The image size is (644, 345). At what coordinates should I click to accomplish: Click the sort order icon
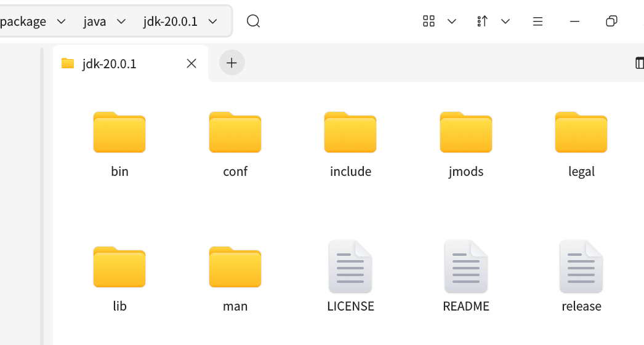coord(482,21)
